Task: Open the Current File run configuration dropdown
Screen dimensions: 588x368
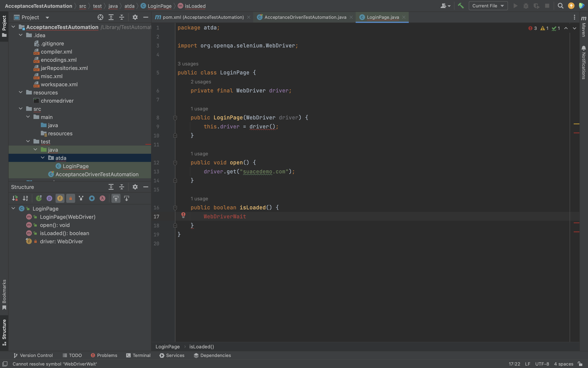Action: [x=488, y=6]
